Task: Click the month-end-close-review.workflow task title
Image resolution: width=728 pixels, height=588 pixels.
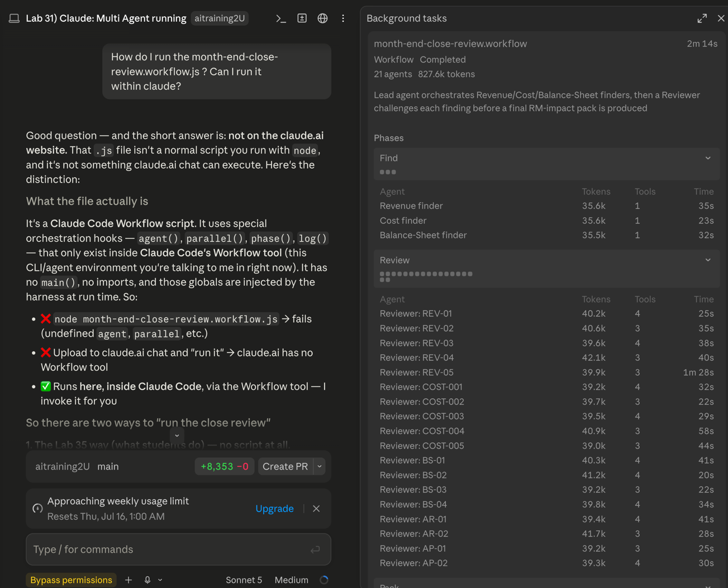Action: (450, 44)
